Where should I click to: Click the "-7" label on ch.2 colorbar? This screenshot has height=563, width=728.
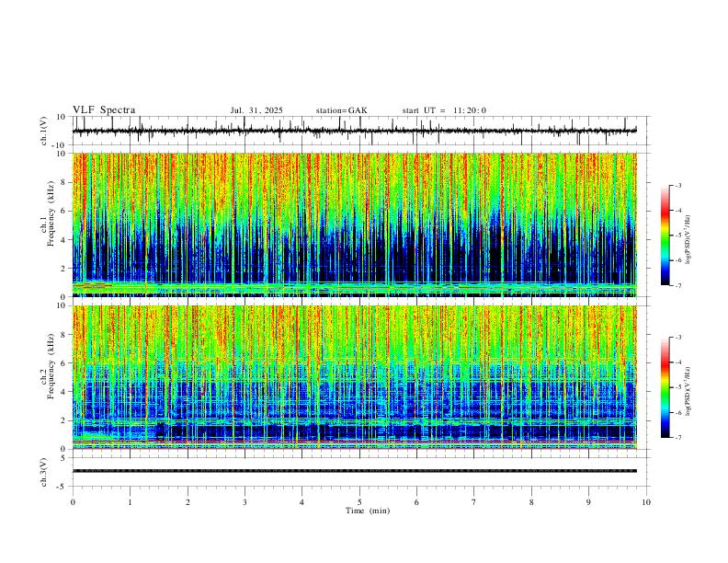point(677,438)
